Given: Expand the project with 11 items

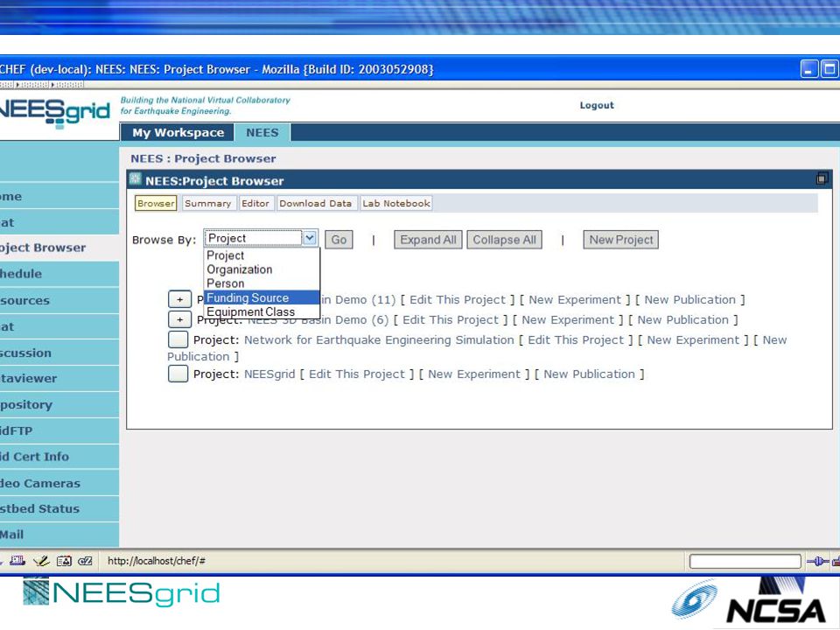Looking at the screenshot, I should [179, 299].
